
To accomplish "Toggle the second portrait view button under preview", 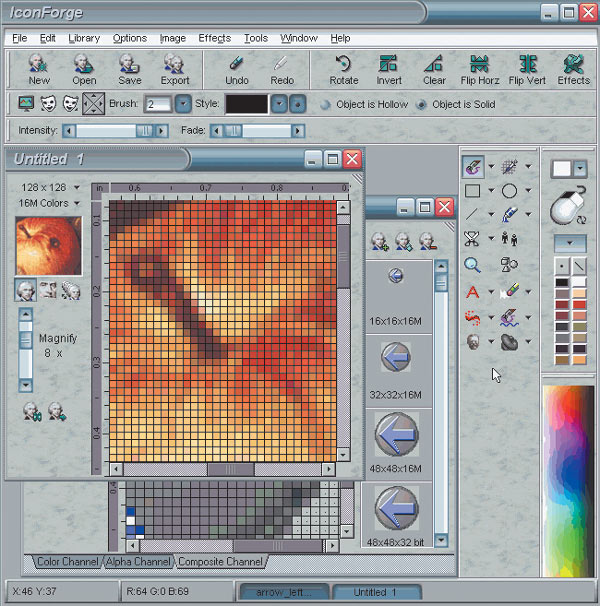I will click(x=48, y=290).
